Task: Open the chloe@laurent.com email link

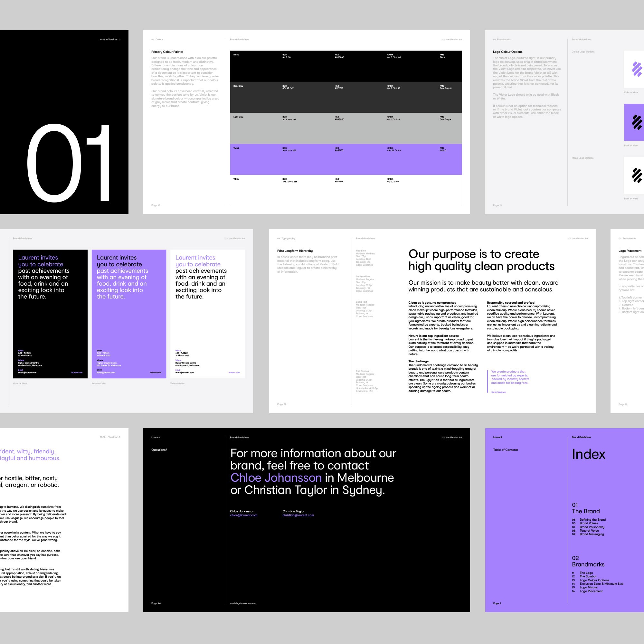Action: click(x=244, y=515)
